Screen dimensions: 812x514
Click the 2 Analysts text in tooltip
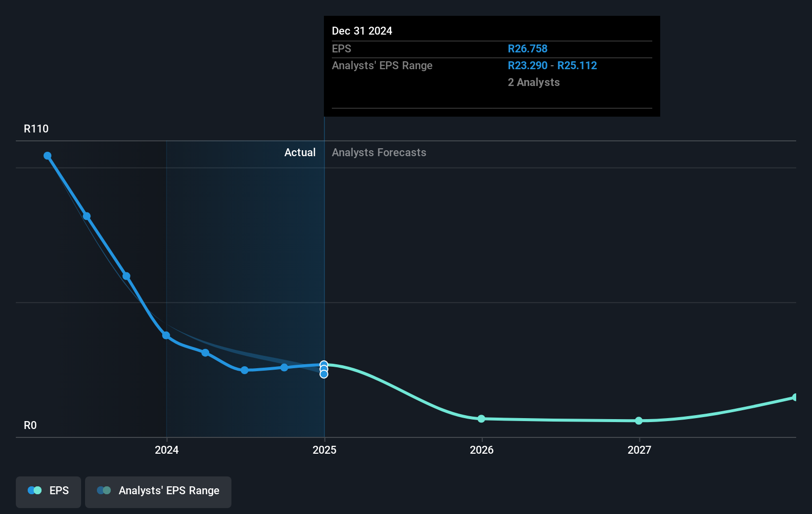(x=534, y=82)
